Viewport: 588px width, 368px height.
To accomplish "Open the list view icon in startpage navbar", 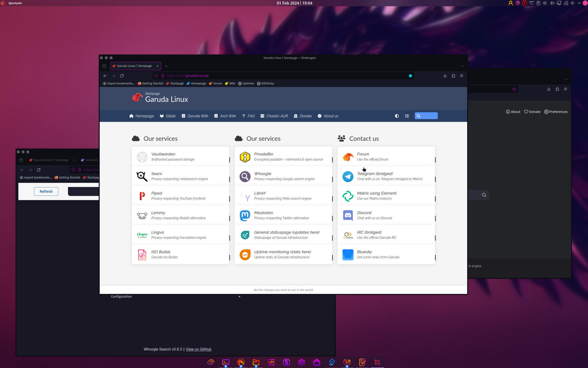I will coord(407,116).
